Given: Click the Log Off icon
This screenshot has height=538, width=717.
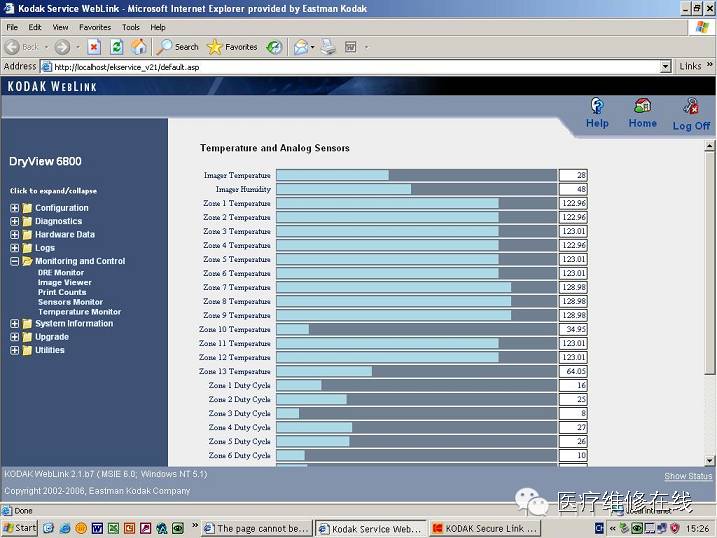Looking at the screenshot, I should click(x=691, y=107).
